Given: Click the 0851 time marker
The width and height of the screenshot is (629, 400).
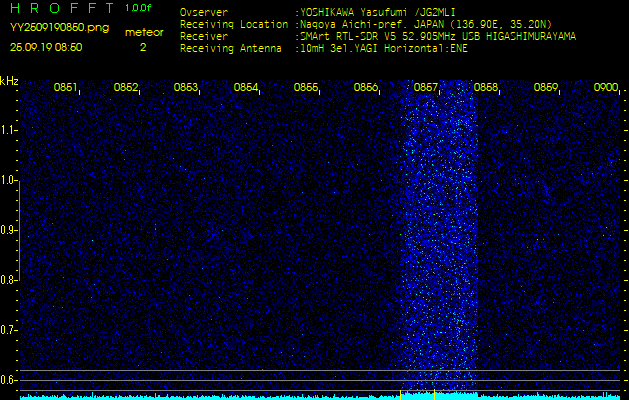Looking at the screenshot, I should pos(65,87).
